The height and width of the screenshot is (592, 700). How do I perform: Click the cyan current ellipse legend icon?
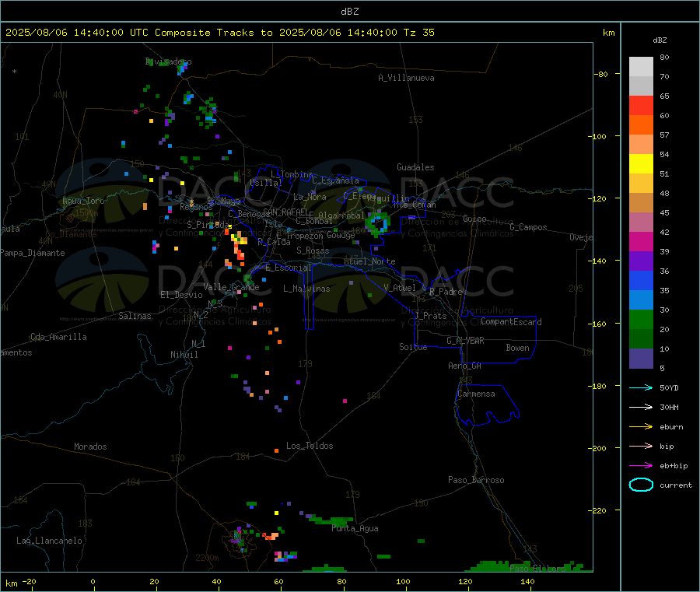(x=641, y=485)
